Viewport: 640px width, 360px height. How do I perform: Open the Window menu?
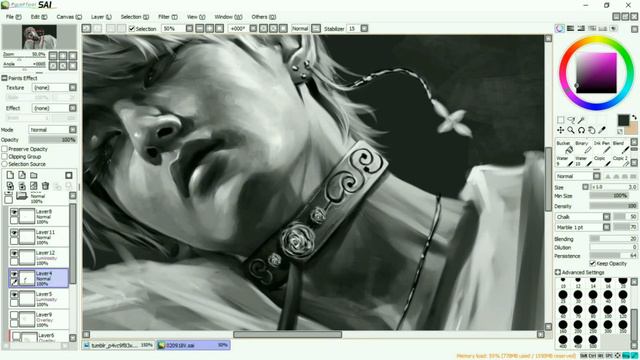(x=228, y=17)
